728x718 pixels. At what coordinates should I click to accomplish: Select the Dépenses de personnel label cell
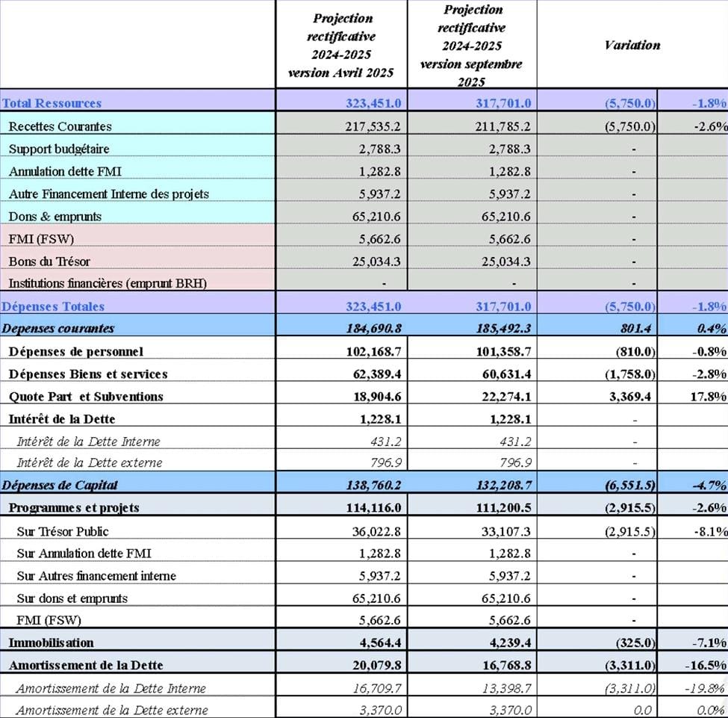(75, 351)
